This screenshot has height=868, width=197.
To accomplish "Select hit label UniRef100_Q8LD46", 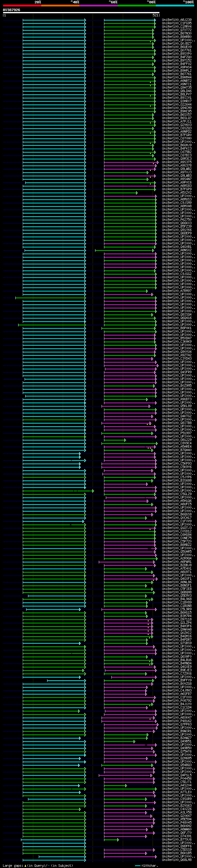I will coord(177,91).
